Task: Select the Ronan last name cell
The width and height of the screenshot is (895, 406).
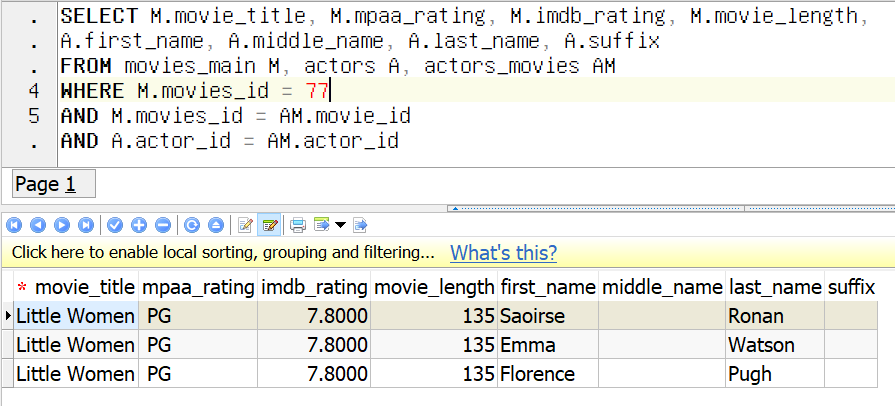Action: coord(775,316)
